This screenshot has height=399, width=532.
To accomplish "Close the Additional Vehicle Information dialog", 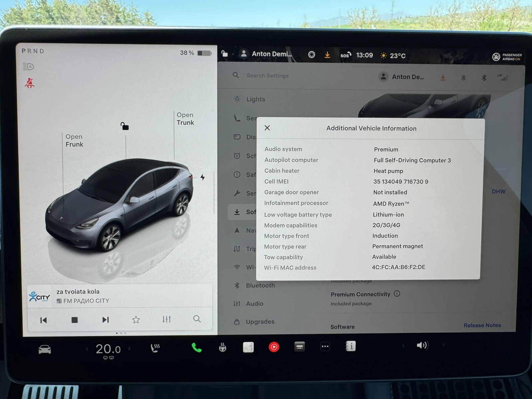I will (267, 128).
